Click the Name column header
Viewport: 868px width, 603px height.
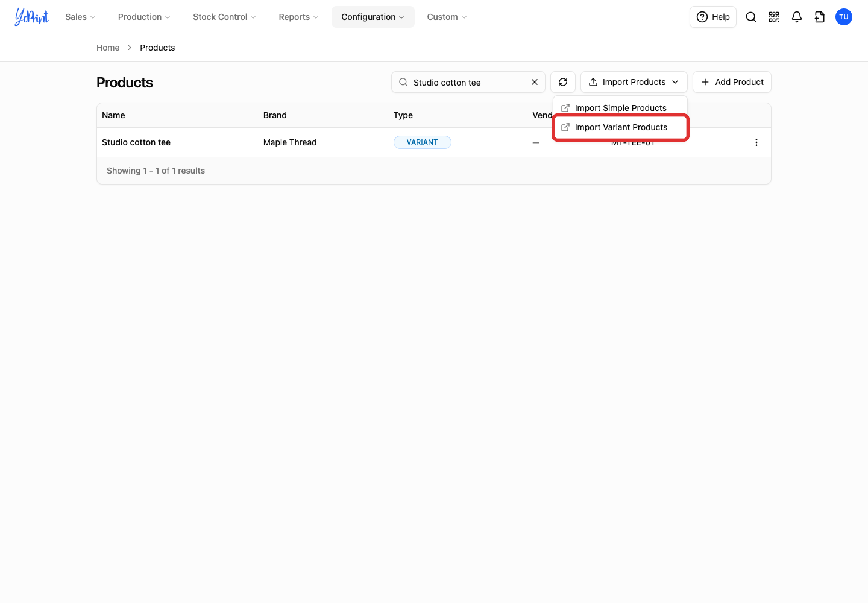pos(113,115)
